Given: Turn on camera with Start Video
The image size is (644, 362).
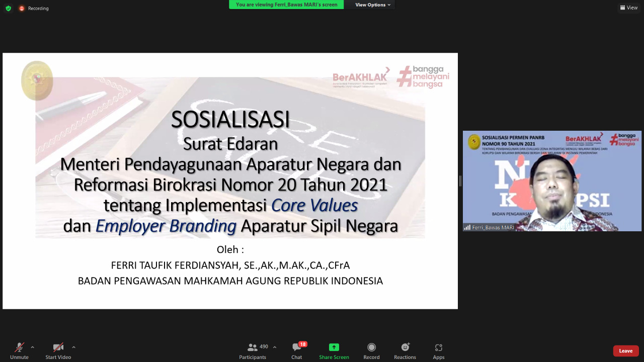Looking at the screenshot, I should click(58, 347).
